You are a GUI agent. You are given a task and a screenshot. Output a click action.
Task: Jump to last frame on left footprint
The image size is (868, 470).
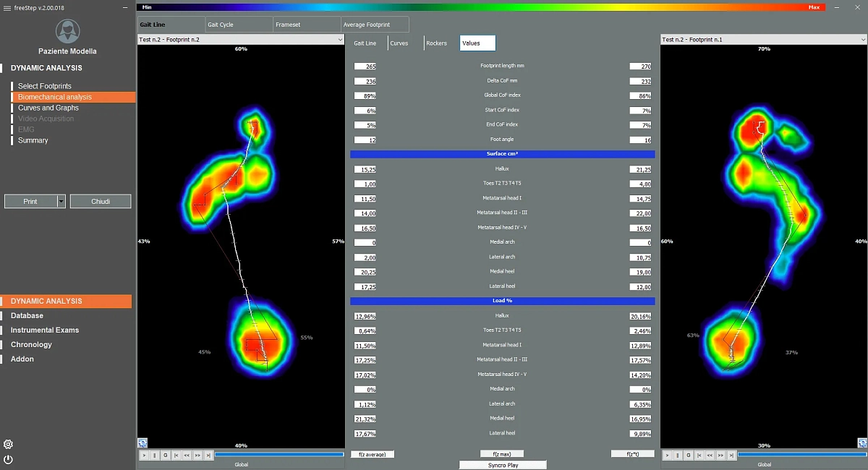click(x=208, y=455)
